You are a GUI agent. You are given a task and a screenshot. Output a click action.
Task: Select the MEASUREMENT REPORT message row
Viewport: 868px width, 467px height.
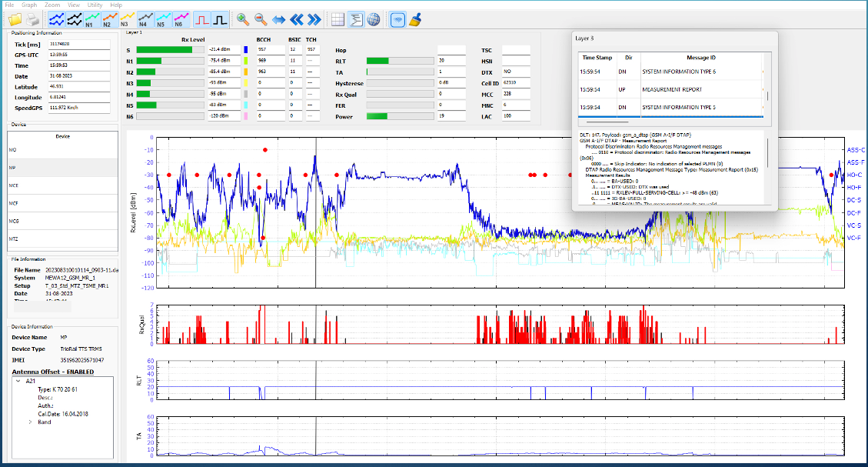pyautogui.click(x=673, y=89)
